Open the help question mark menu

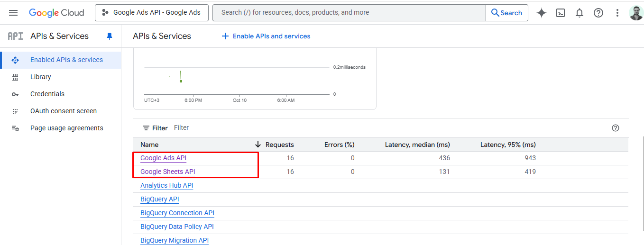pyautogui.click(x=598, y=13)
